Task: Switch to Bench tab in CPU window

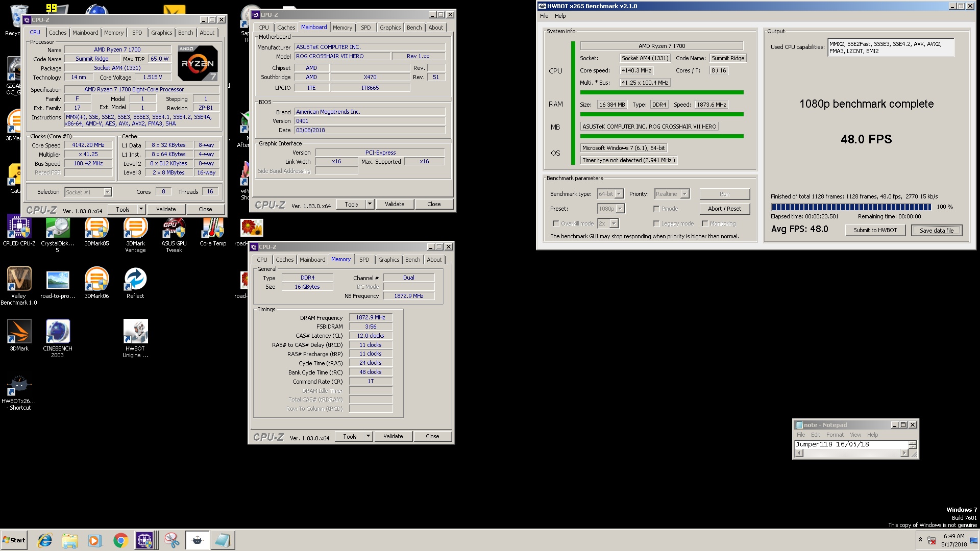Action: [x=185, y=33]
